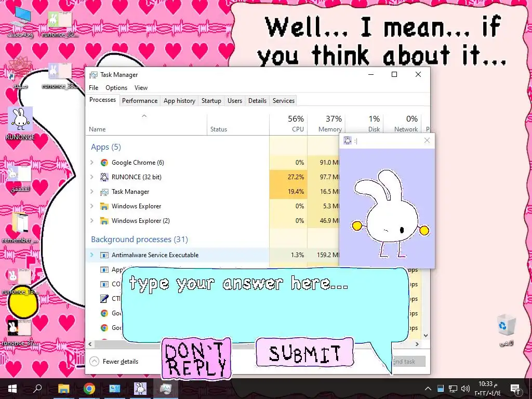The height and width of the screenshot is (399, 532).
Task: Click Task Manager horizontal scrollbar right arrow
Action: coord(417,344)
